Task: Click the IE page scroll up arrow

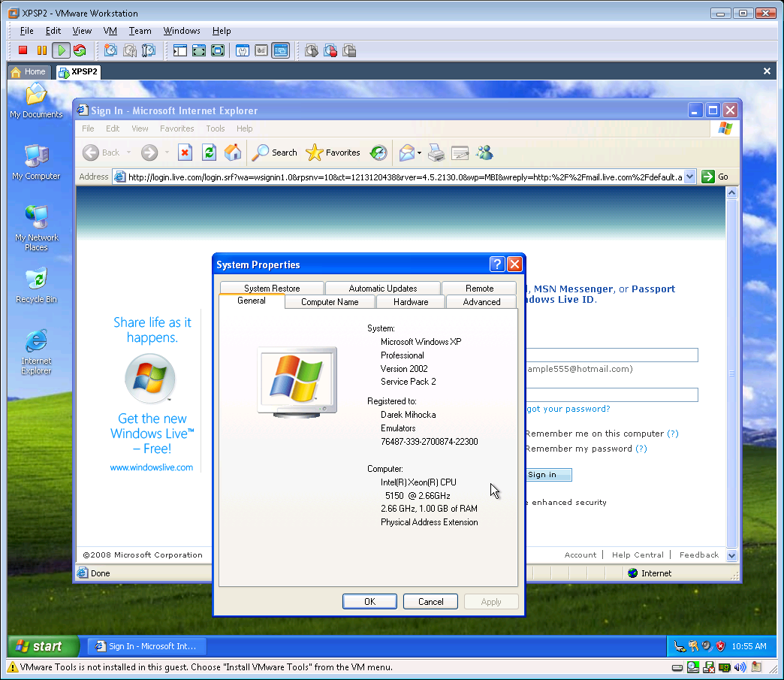Action: coord(731,192)
